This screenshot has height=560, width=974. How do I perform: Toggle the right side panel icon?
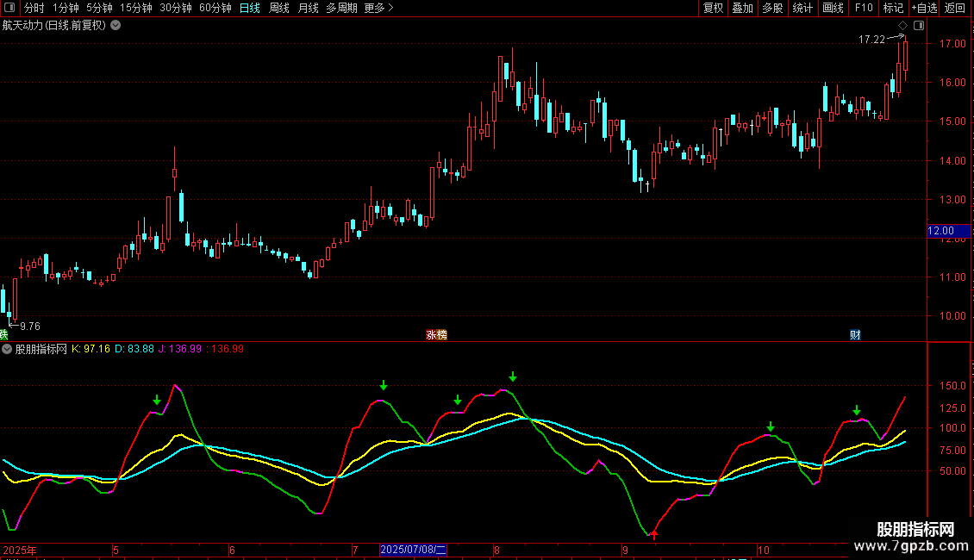click(x=919, y=26)
